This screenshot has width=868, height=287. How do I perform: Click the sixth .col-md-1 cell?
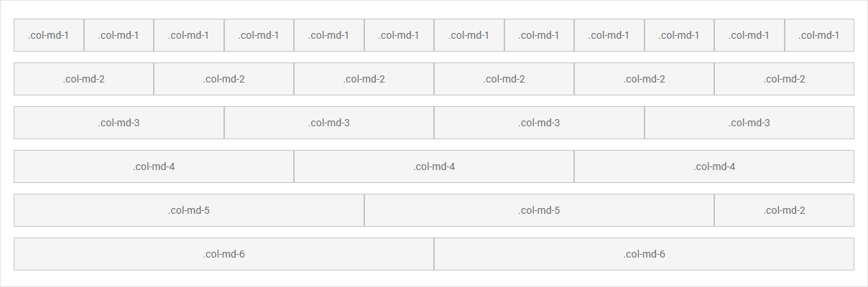[399, 35]
